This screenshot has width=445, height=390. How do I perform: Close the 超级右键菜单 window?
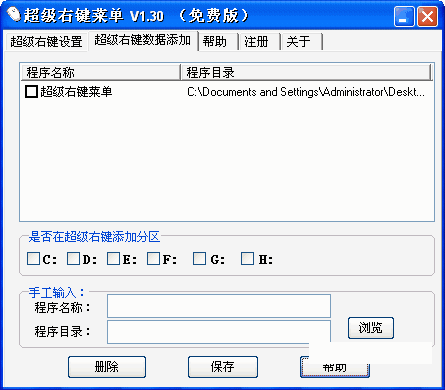tap(427, 16)
